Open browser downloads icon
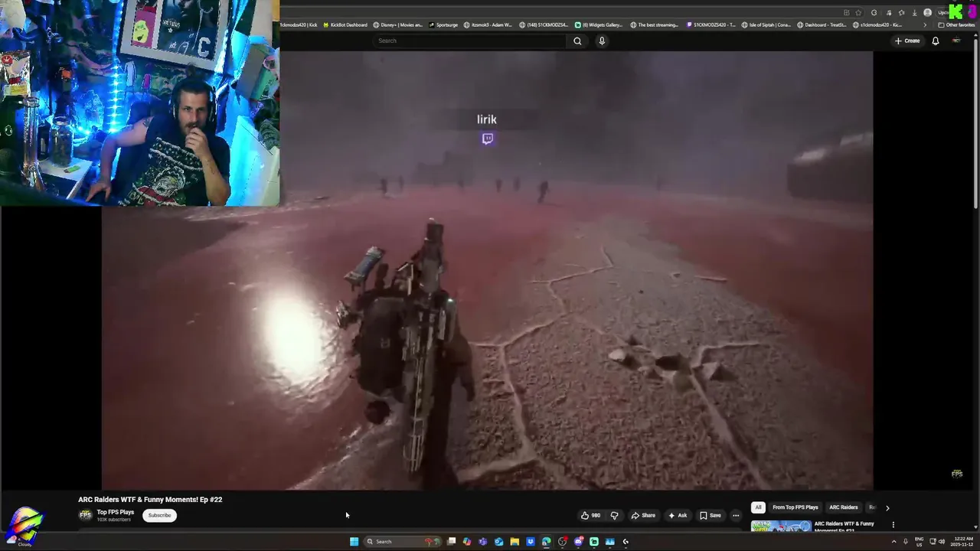Screen dimensions: 980x551 coord(914,13)
